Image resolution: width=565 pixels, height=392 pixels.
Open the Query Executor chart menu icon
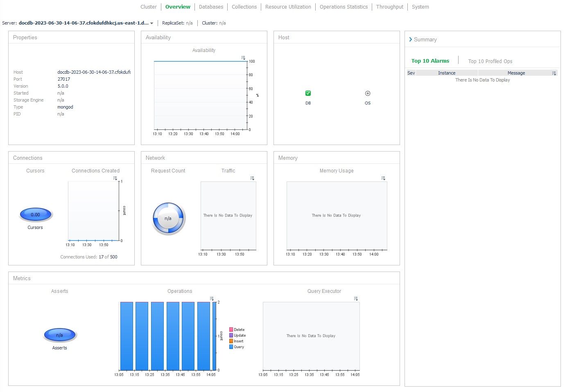356,298
